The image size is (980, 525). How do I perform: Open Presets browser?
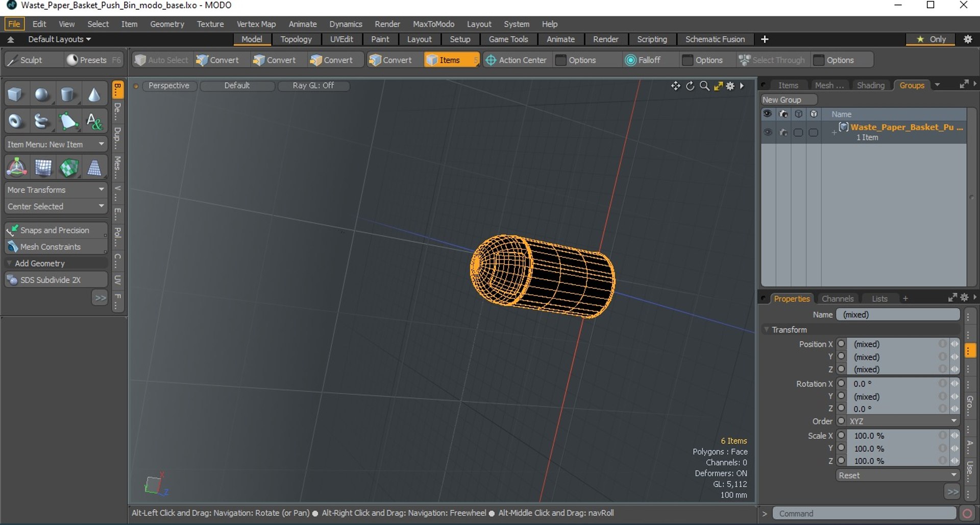click(x=93, y=60)
